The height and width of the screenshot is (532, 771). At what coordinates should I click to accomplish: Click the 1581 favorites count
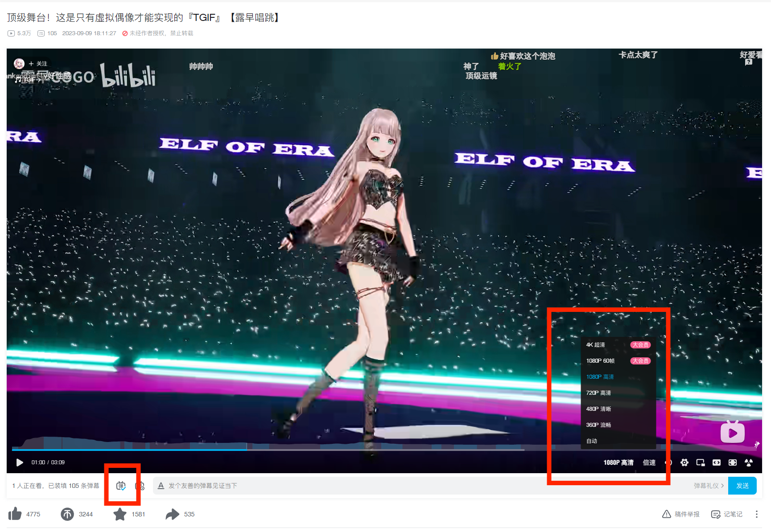[x=138, y=514]
